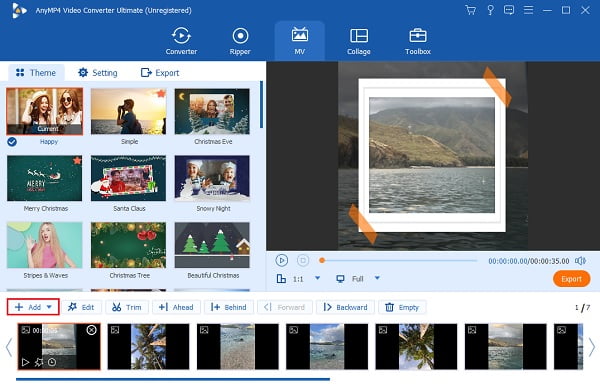This screenshot has height=389, width=600.
Task: Click the playback progress slider
Action: click(398, 260)
